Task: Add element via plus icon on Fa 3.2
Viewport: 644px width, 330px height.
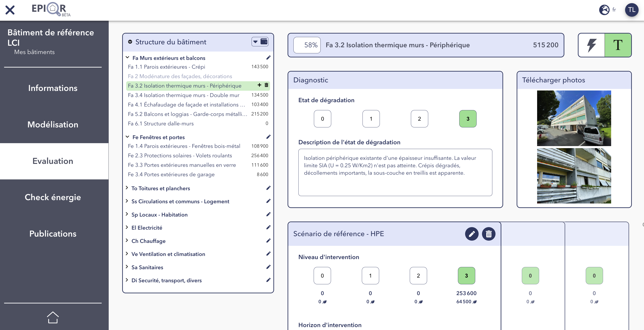Action: point(259,85)
